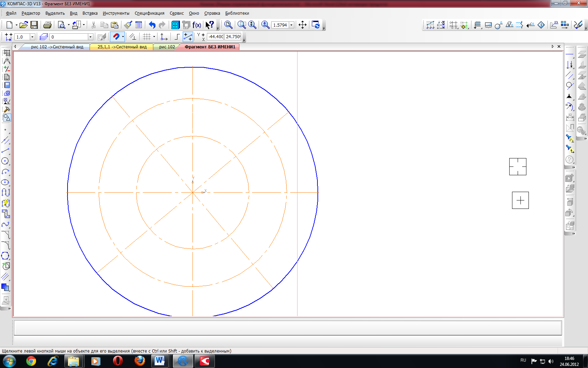
Task: Toggle the snap magnet button
Action: (x=116, y=36)
